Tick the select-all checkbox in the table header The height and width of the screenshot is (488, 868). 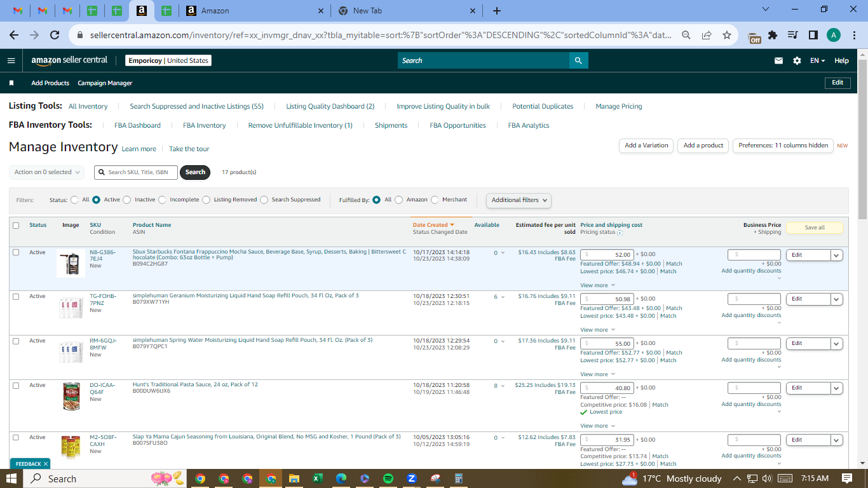[x=16, y=225]
